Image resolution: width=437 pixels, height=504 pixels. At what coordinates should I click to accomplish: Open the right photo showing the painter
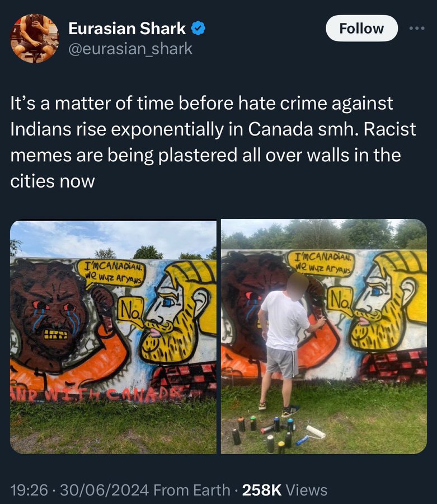point(323,337)
